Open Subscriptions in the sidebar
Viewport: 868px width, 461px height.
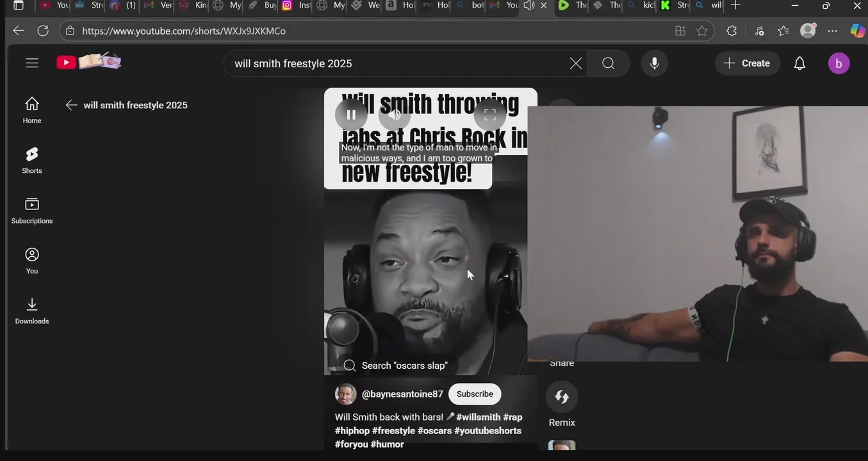point(32,211)
